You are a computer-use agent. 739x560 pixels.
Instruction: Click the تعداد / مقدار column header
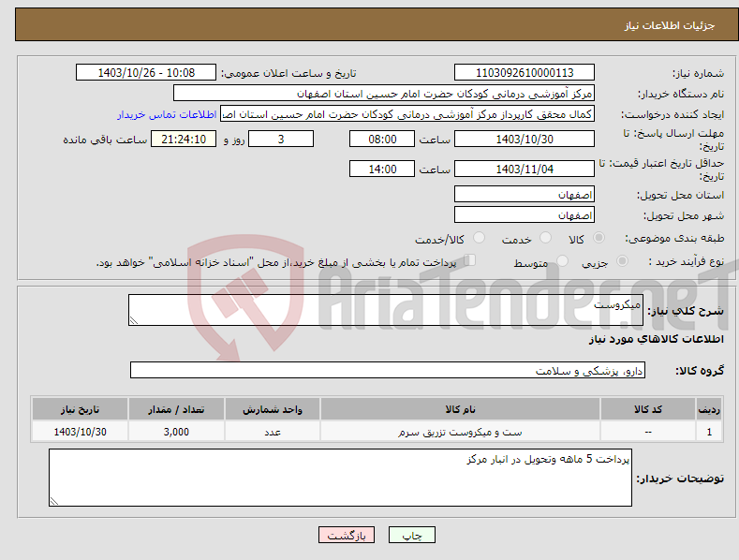tap(176, 409)
